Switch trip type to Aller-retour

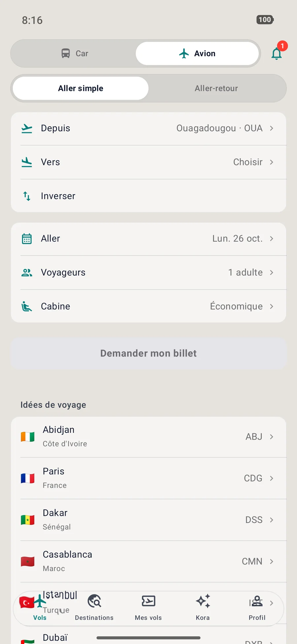tap(216, 88)
